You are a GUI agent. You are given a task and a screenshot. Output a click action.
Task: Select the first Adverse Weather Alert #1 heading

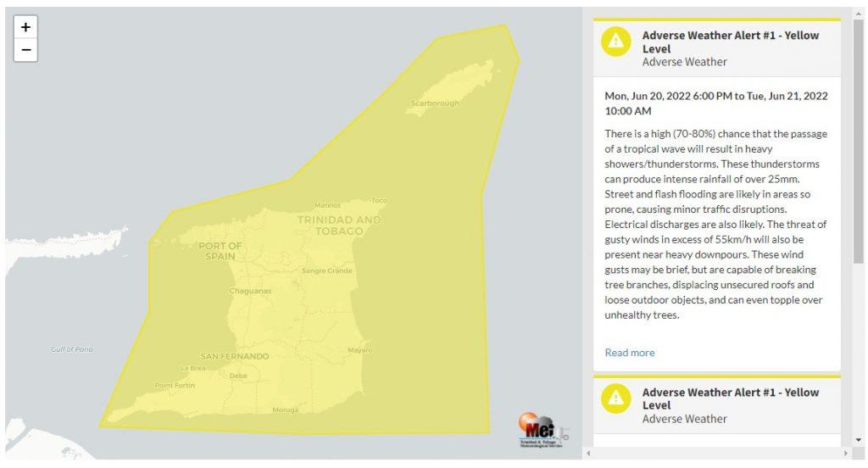[x=730, y=42]
